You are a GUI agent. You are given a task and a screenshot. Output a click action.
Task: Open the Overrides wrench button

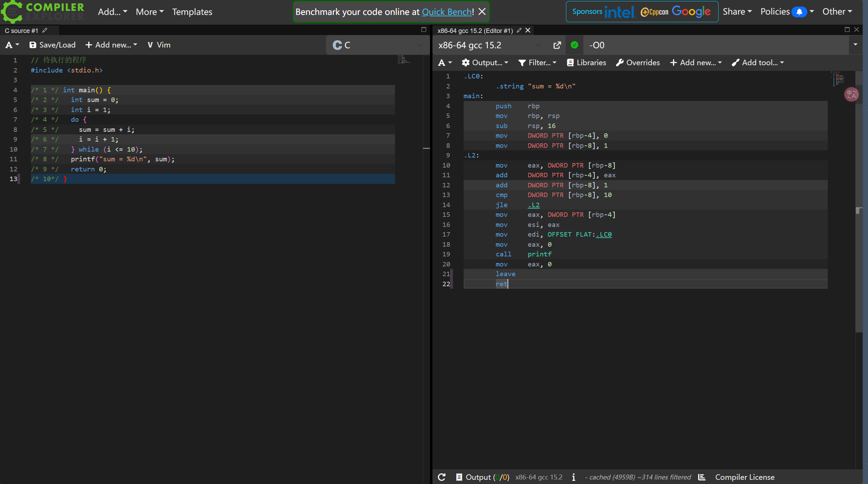click(638, 63)
